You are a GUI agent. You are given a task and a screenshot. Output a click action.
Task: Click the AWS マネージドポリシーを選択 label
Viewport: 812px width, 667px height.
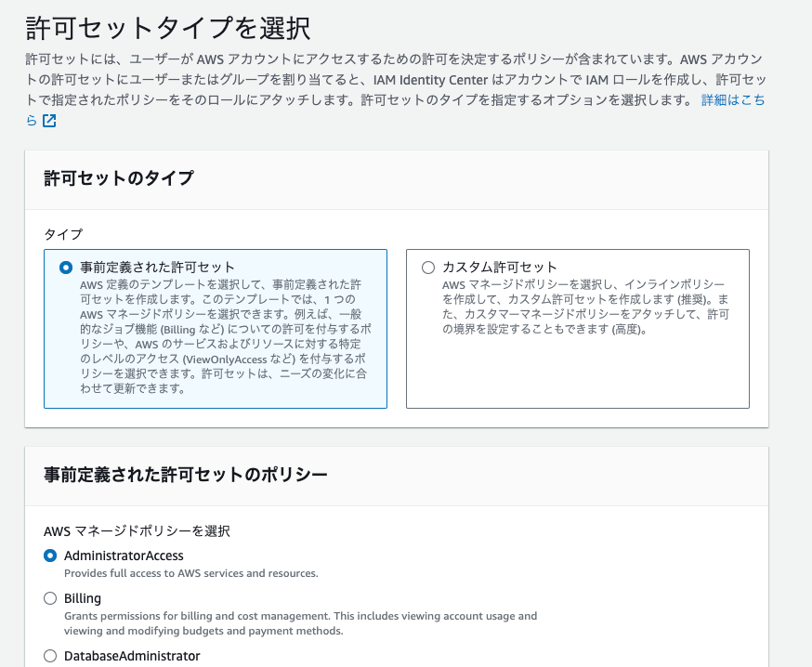[x=137, y=530]
